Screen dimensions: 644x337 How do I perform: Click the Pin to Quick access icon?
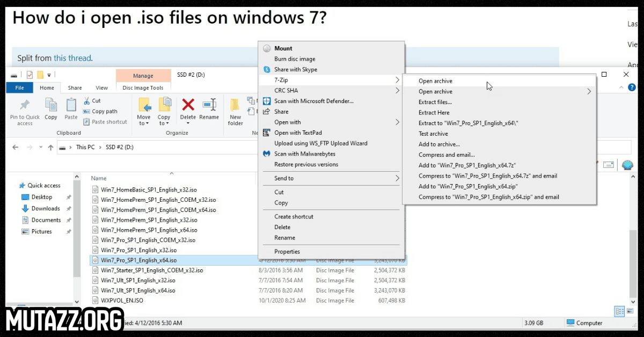25,105
